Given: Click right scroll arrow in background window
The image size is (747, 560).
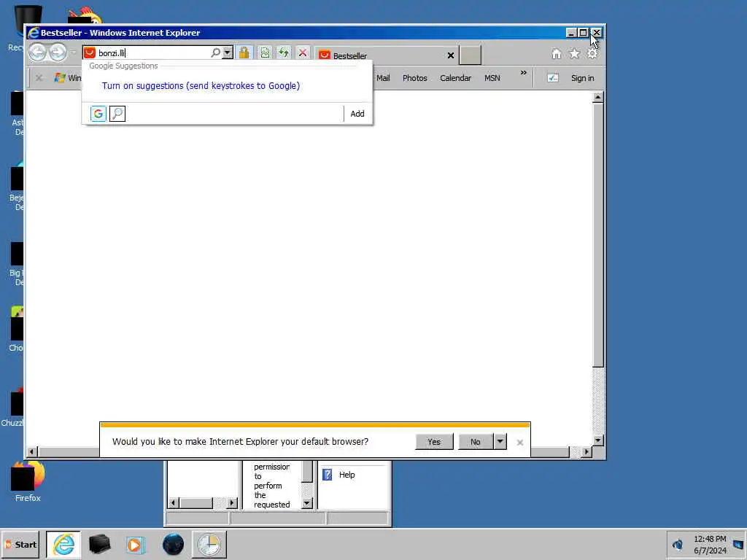Looking at the screenshot, I should coord(232,503).
